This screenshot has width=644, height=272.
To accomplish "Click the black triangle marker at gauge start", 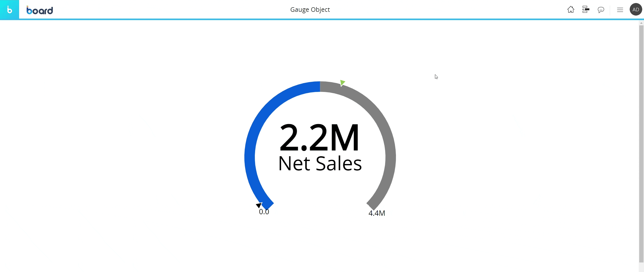I will (x=259, y=205).
